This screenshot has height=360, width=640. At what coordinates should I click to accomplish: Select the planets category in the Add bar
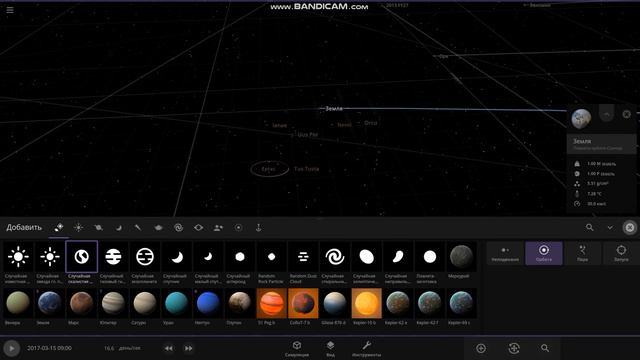click(59, 227)
